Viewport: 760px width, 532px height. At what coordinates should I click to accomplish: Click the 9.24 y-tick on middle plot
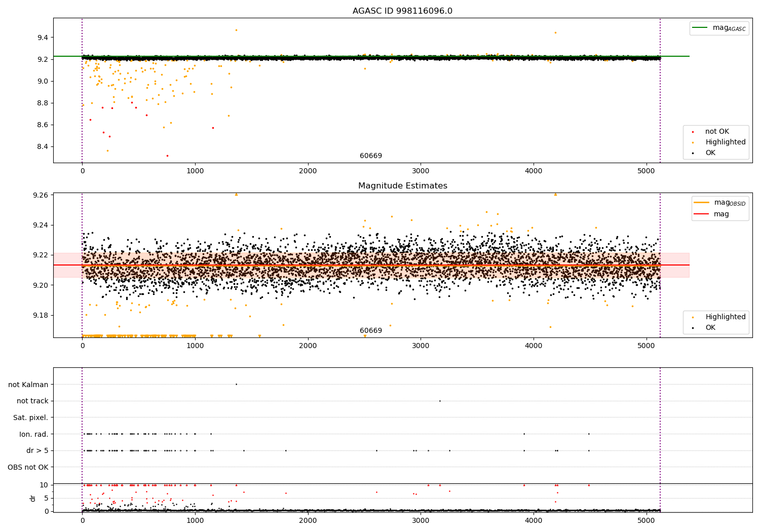(41, 225)
